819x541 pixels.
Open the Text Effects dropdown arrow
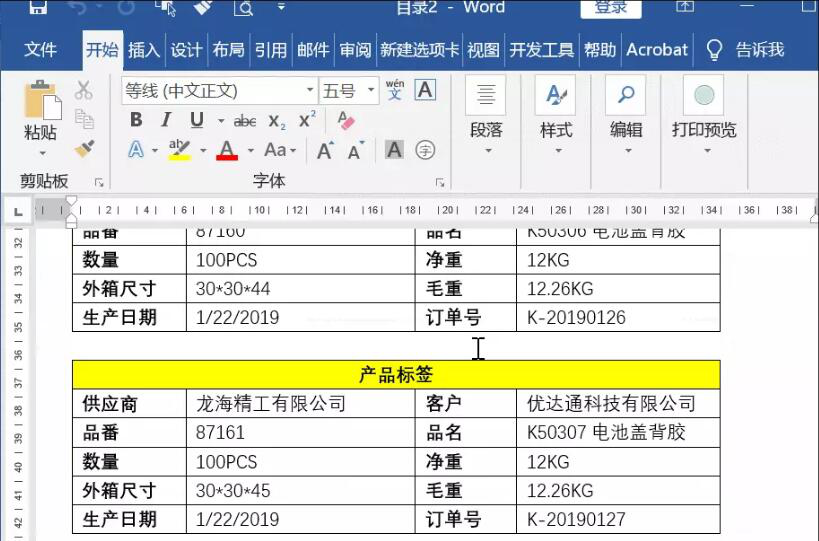(x=155, y=151)
